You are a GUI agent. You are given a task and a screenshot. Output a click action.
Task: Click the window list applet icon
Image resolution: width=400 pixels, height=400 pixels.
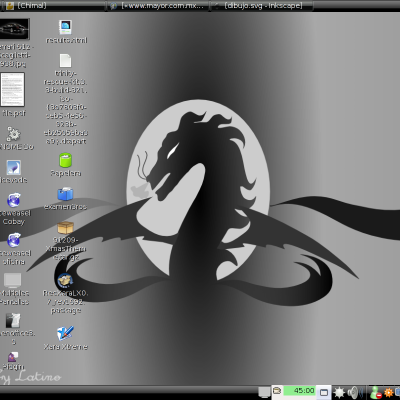324,392
